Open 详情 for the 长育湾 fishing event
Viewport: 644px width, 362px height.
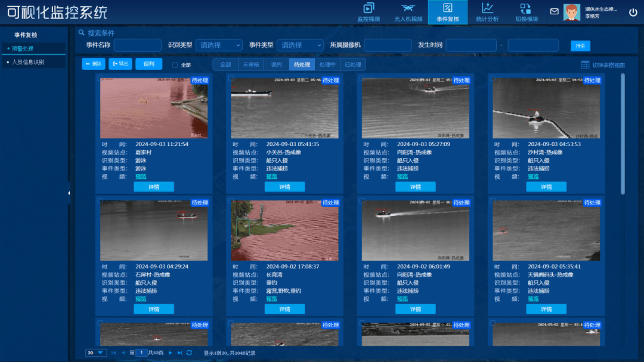[x=284, y=310]
